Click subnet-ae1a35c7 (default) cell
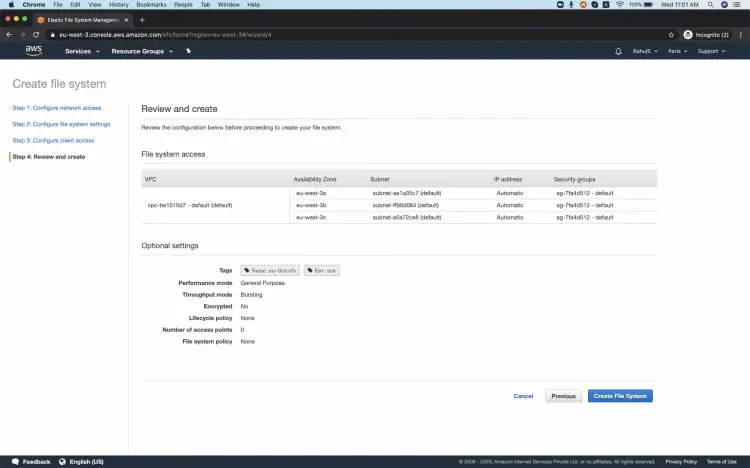The height and width of the screenshot is (468, 750). tap(407, 193)
